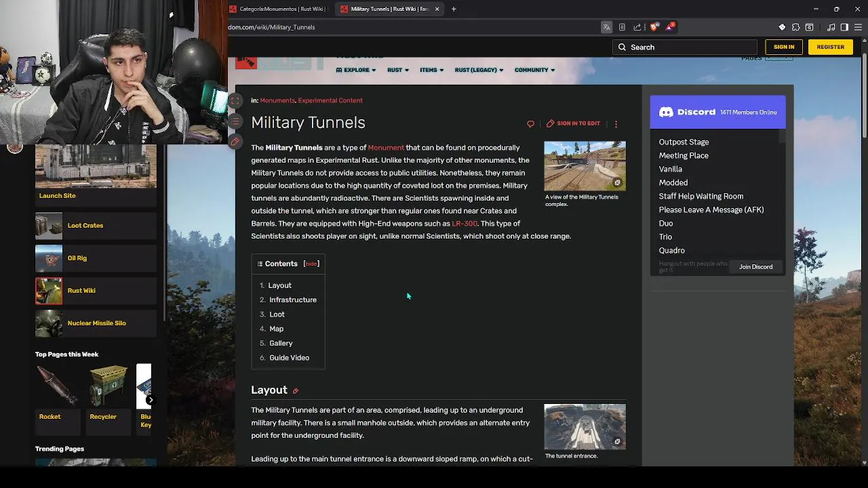Switch to Categoría:Monumentos tab
Screen dimensions: 868x488
(278, 9)
